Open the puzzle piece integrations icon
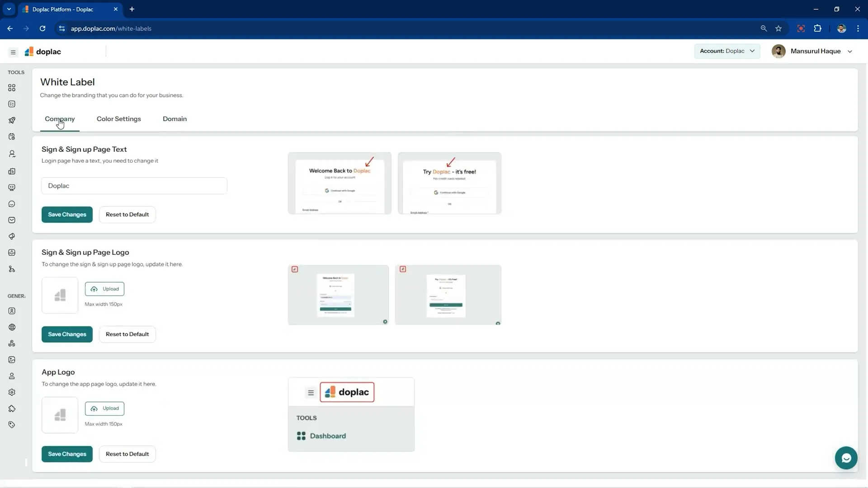Viewport: 868px width, 488px height. click(12, 408)
